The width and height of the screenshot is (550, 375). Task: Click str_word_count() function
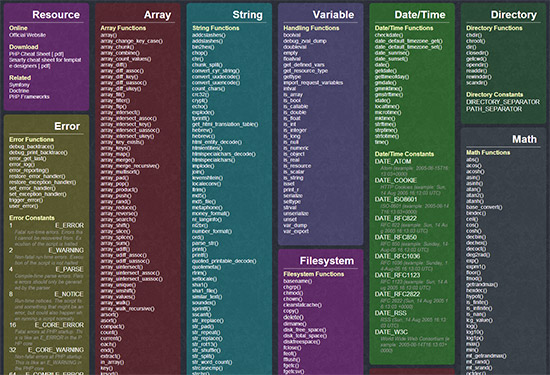point(212,363)
